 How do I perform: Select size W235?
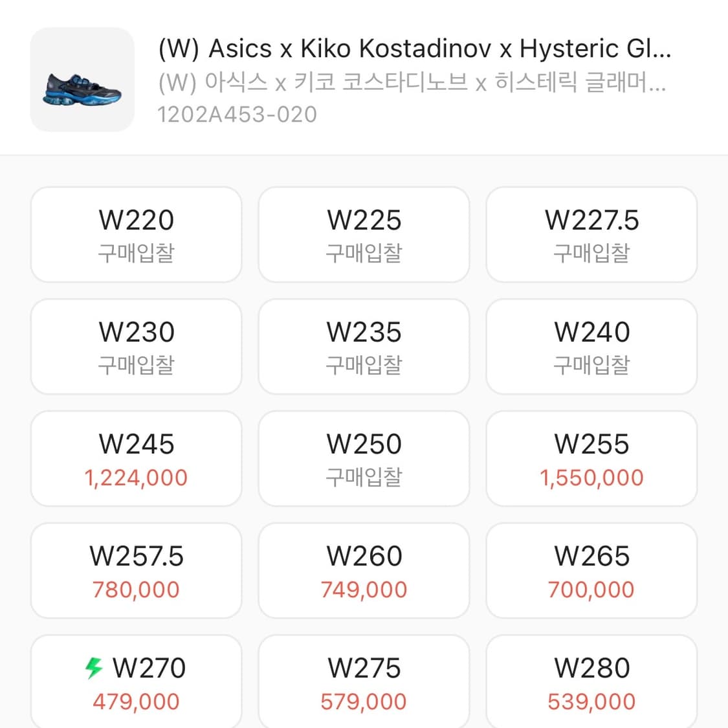click(x=364, y=346)
